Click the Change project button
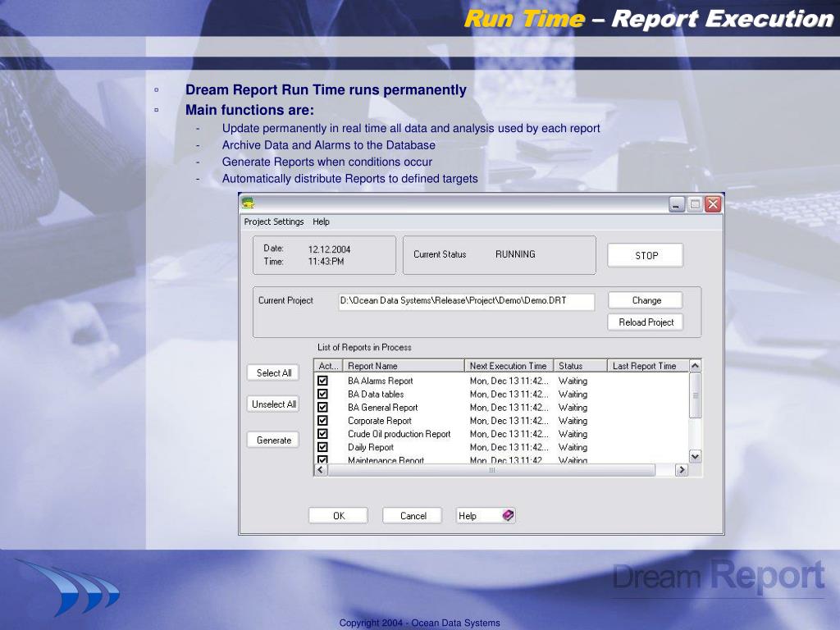The width and height of the screenshot is (840, 630). 646,300
